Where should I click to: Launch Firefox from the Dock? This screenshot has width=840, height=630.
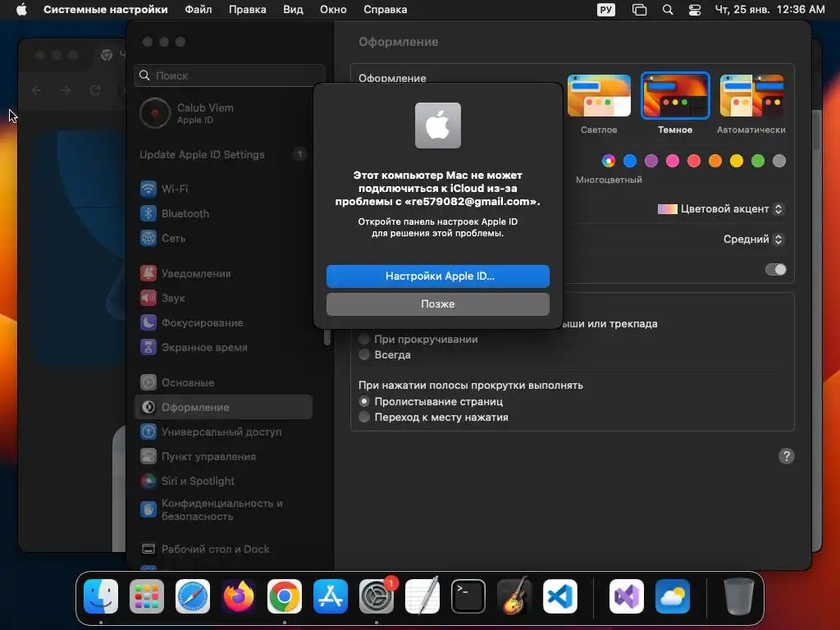pyautogui.click(x=239, y=596)
